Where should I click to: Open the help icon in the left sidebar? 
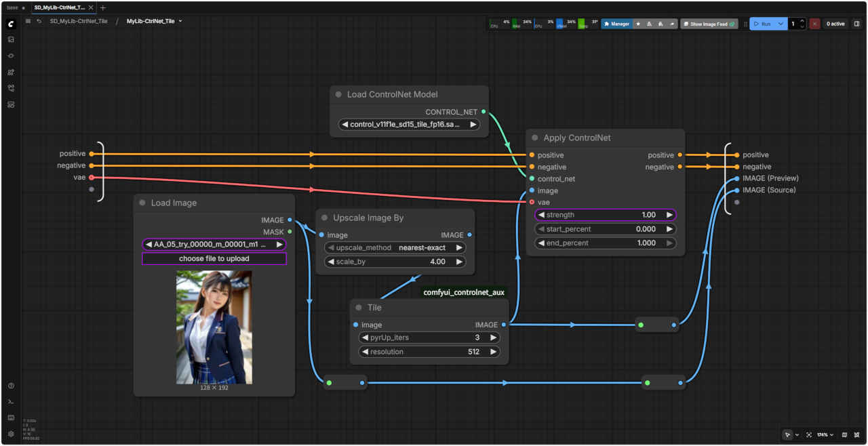[11, 386]
